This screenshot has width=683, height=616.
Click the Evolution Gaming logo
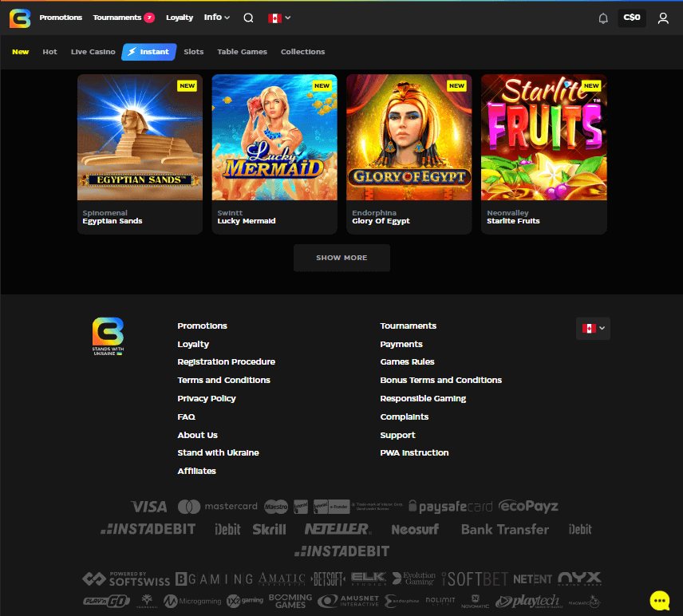414,578
